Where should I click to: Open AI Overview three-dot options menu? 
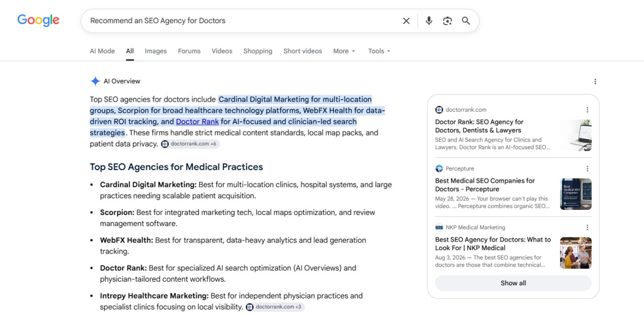tap(595, 82)
